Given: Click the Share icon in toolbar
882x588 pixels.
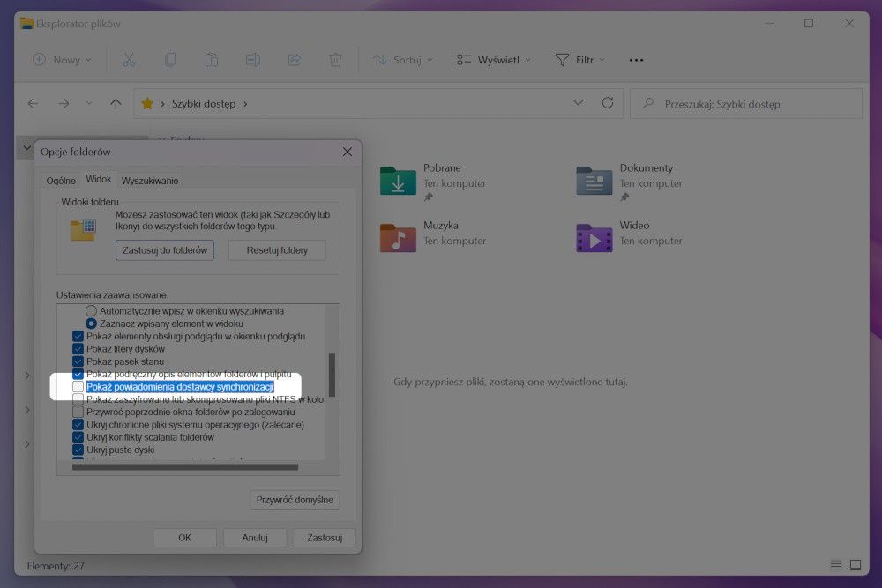Looking at the screenshot, I should [x=295, y=60].
